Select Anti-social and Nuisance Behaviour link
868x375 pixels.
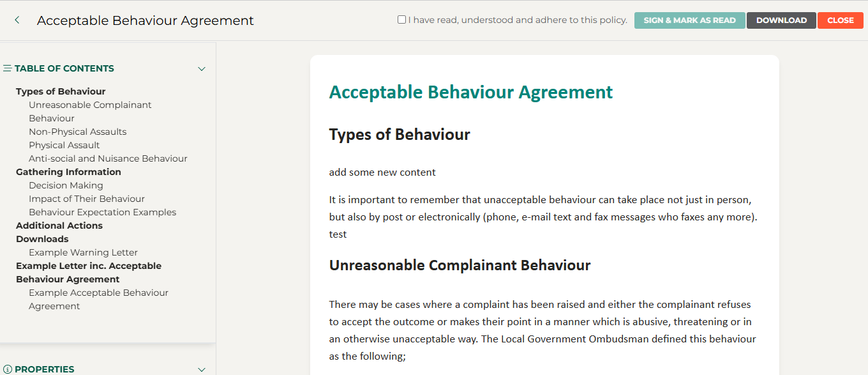click(108, 158)
